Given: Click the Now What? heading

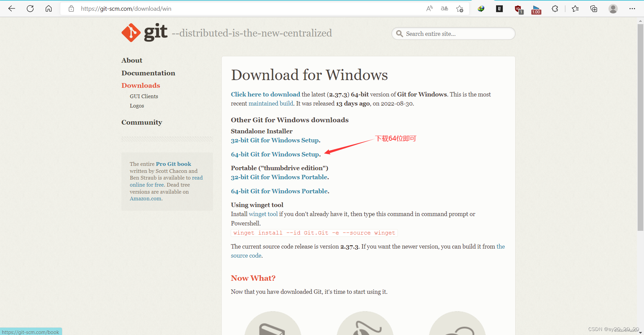Looking at the screenshot, I should [253, 278].
